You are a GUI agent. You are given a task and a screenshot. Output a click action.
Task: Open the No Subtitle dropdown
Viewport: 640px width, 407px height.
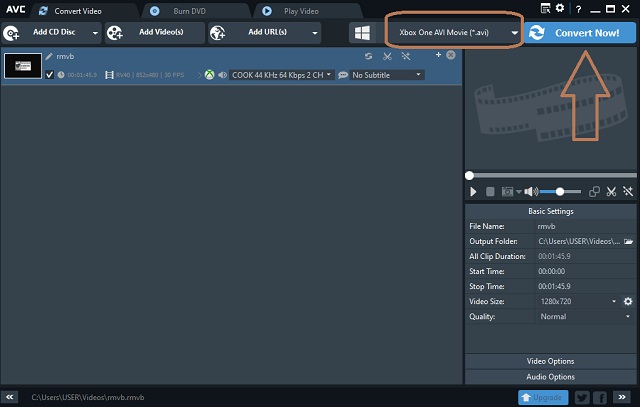pos(387,75)
